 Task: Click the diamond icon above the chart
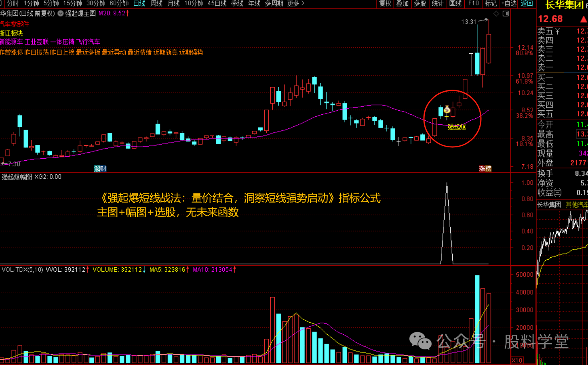496,14
